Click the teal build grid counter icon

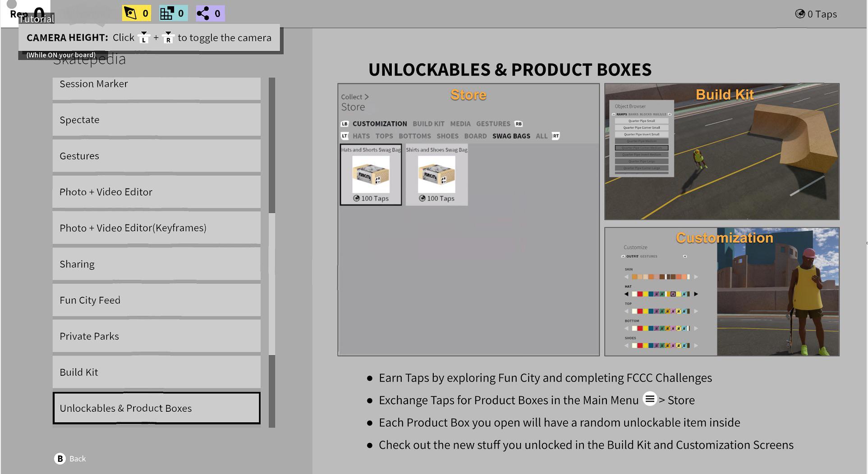coord(166,14)
